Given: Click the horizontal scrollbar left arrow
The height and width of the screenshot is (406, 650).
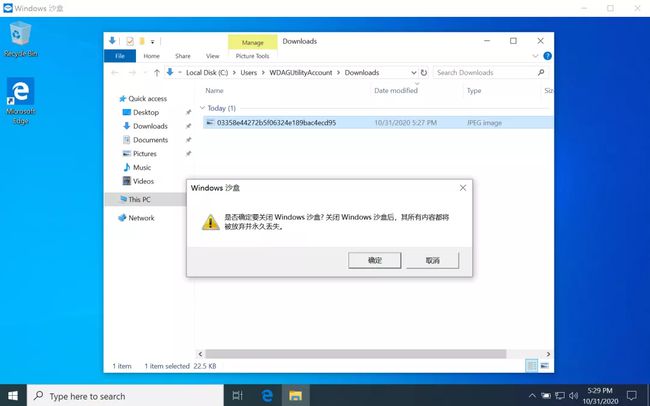Looking at the screenshot, I should point(200,354).
